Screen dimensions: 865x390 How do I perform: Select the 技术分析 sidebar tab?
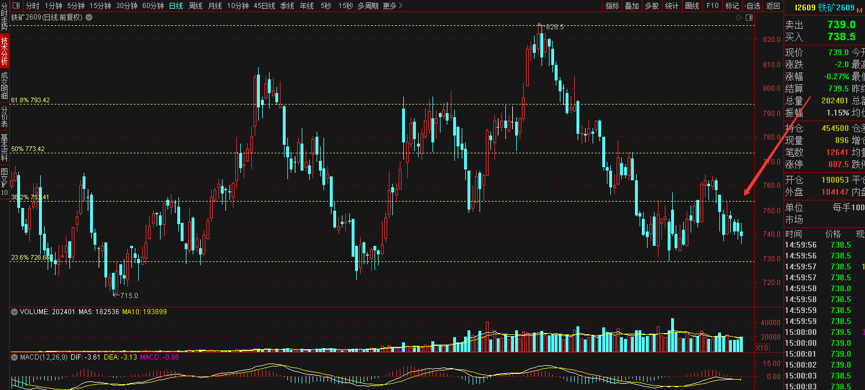click(4, 51)
